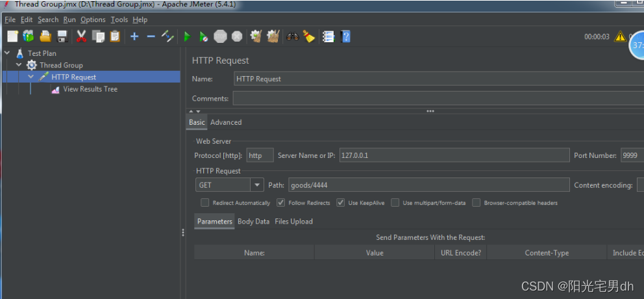Collapse the Thread Group tree arrow
644x299 pixels.
coord(19,65)
